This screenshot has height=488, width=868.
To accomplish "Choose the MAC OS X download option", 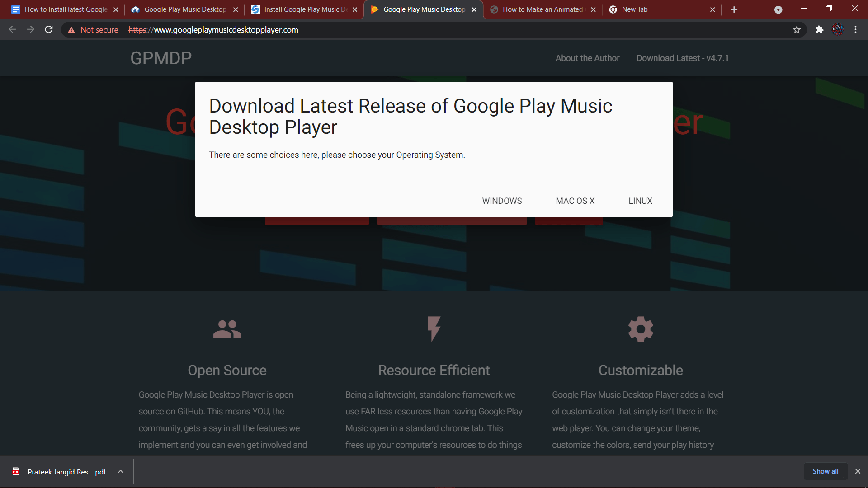I will 575,201.
